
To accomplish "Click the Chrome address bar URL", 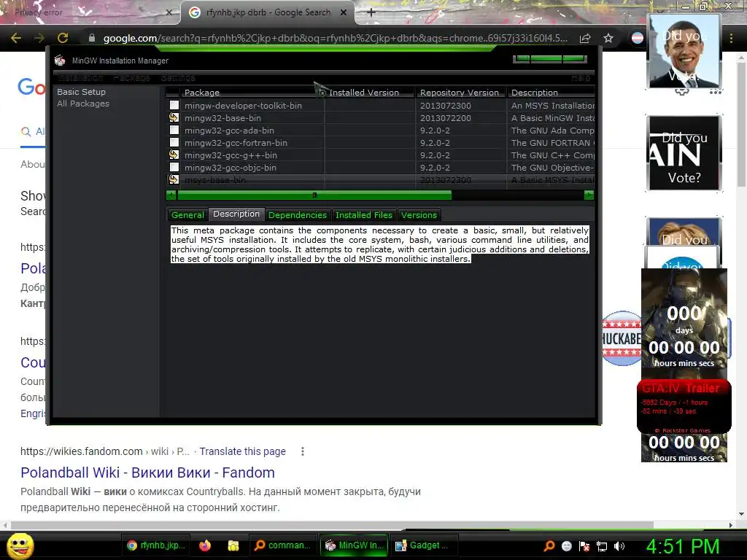I will [336, 38].
